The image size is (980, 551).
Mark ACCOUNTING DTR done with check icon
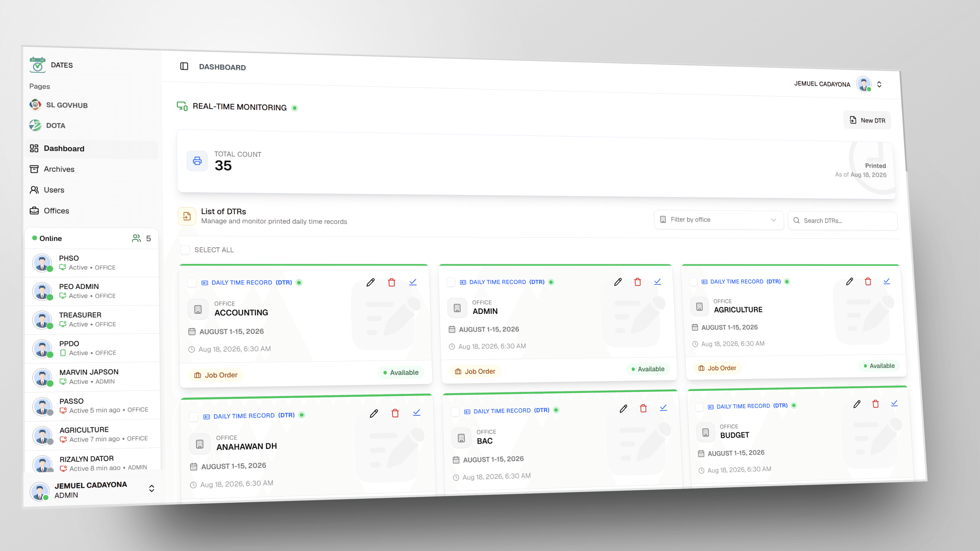(x=413, y=282)
